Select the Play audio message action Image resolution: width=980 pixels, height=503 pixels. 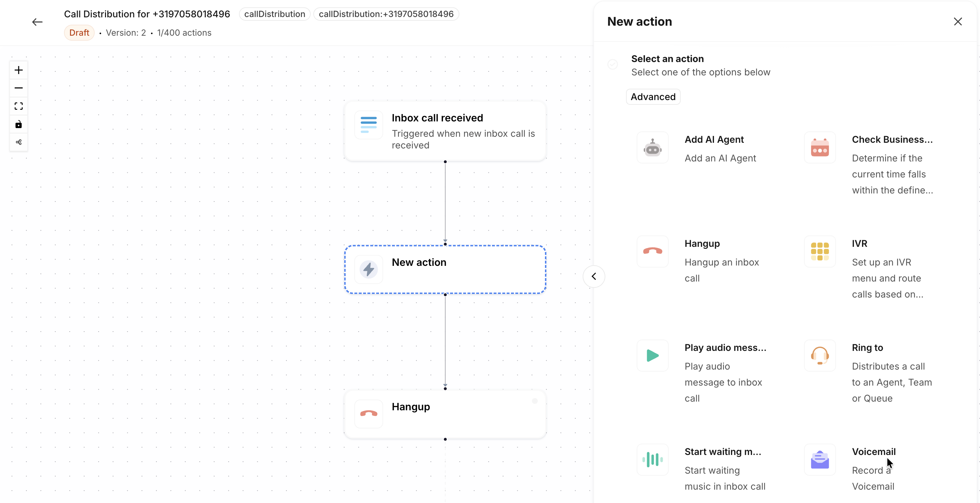(725, 348)
